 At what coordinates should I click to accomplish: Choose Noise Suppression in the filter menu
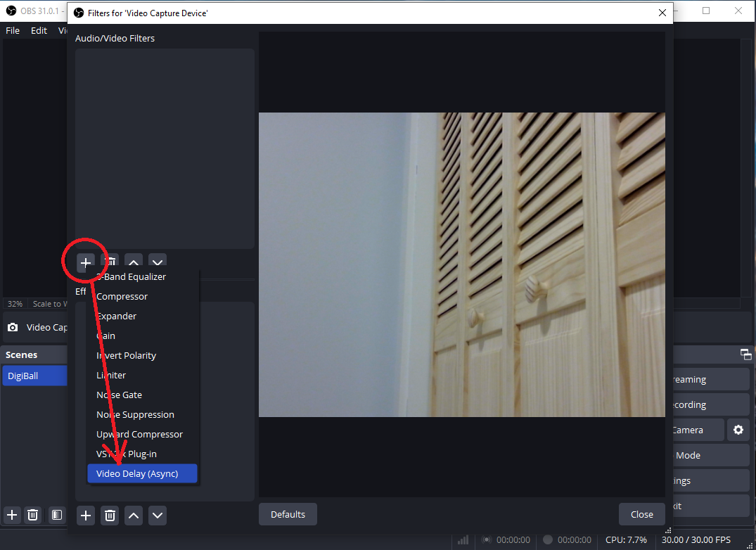coord(135,414)
